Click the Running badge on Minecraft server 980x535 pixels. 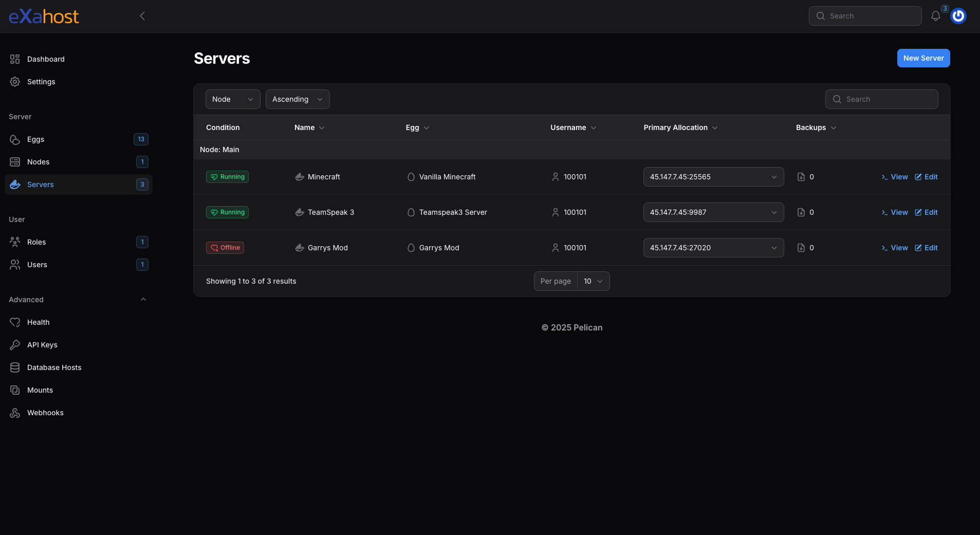coord(227,176)
